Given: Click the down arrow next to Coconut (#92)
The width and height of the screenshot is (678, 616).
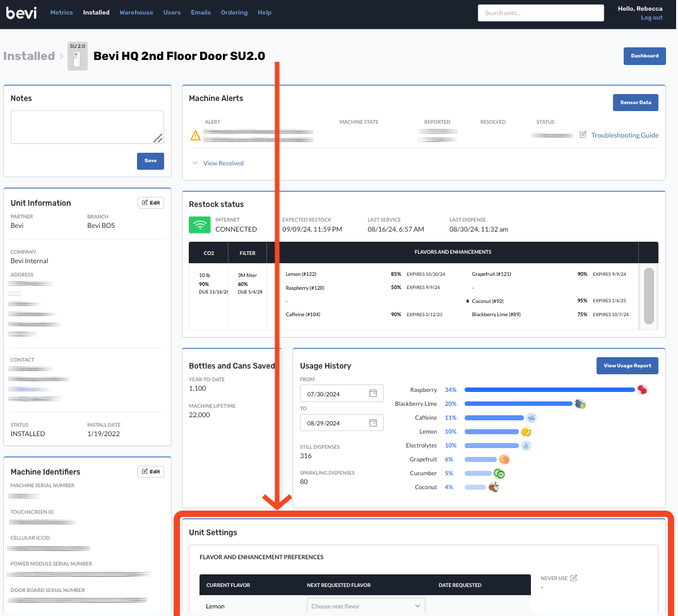Looking at the screenshot, I should point(467,301).
